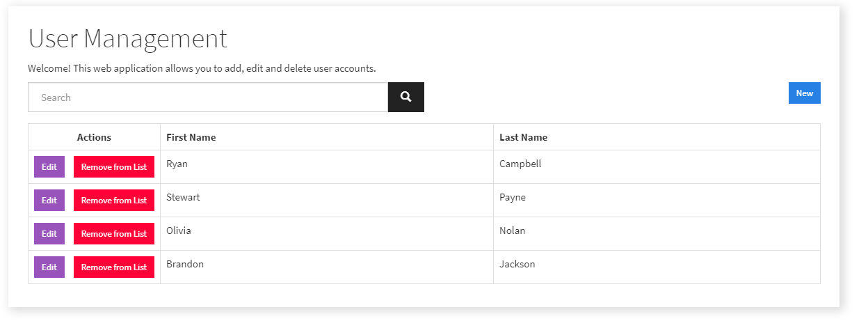Select the Olivia first name cell
This screenshot has width=868, height=328.
point(179,231)
